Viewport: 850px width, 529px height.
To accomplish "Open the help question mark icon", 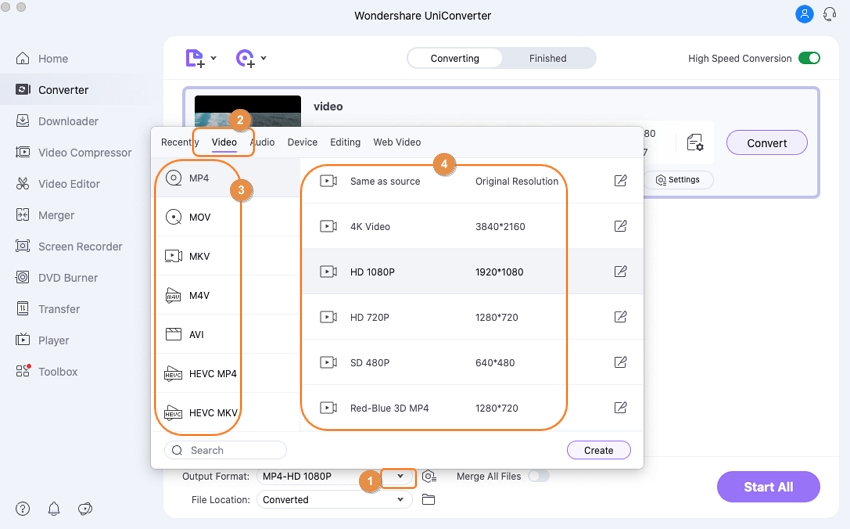I will point(23,508).
